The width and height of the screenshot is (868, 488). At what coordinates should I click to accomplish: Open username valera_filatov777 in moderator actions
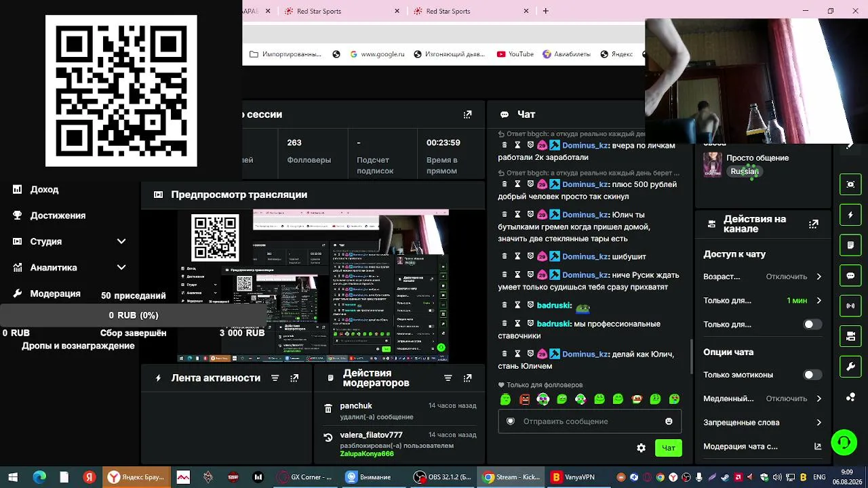371,435
